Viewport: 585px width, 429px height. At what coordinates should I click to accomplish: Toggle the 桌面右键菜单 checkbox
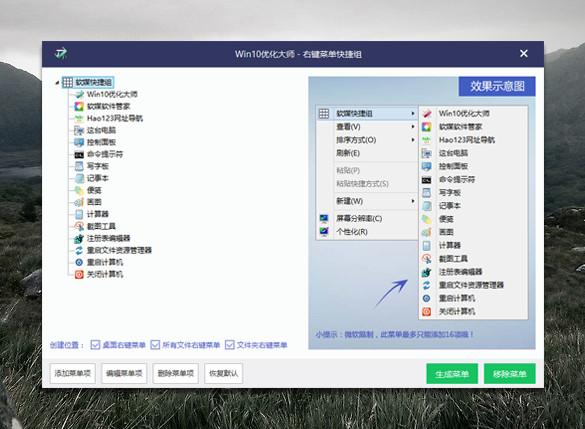coord(95,345)
